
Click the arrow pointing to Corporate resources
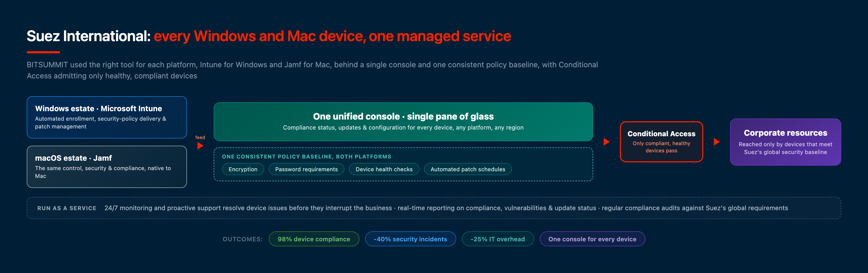[x=717, y=142]
